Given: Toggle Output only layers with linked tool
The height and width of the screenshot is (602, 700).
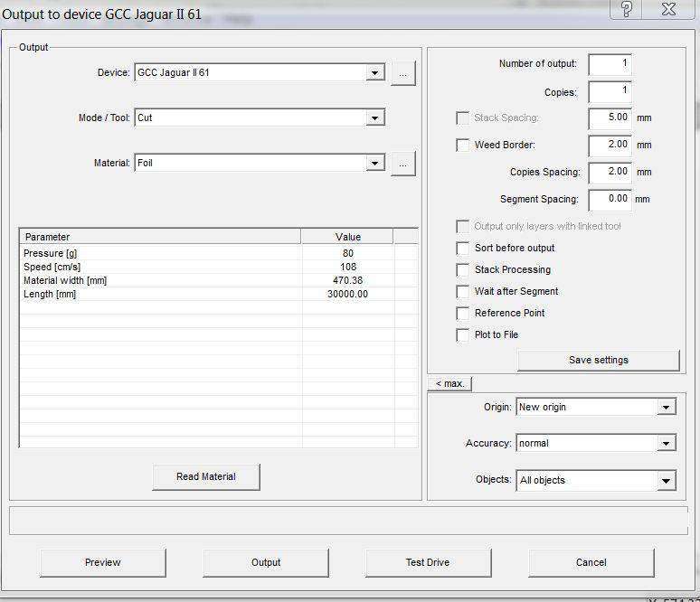Looking at the screenshot, I should point(462,226).
